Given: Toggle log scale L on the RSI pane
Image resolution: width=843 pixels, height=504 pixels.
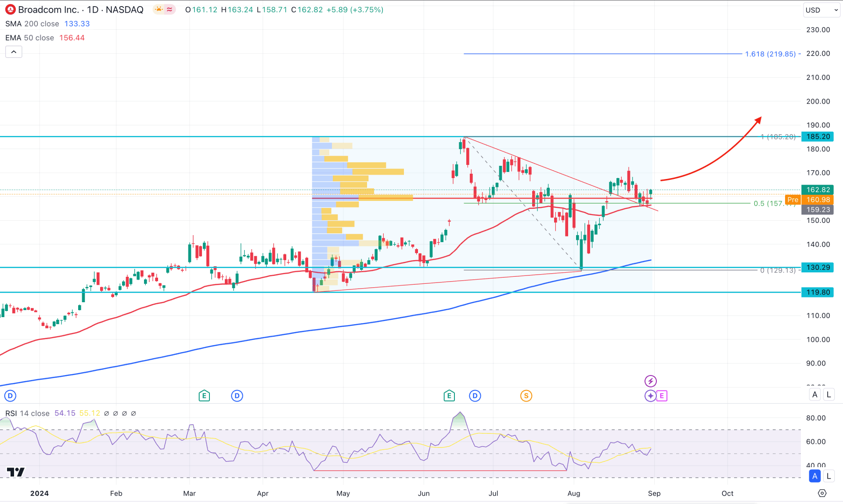Looking at the screenshot, I should [x=829, y=476].
